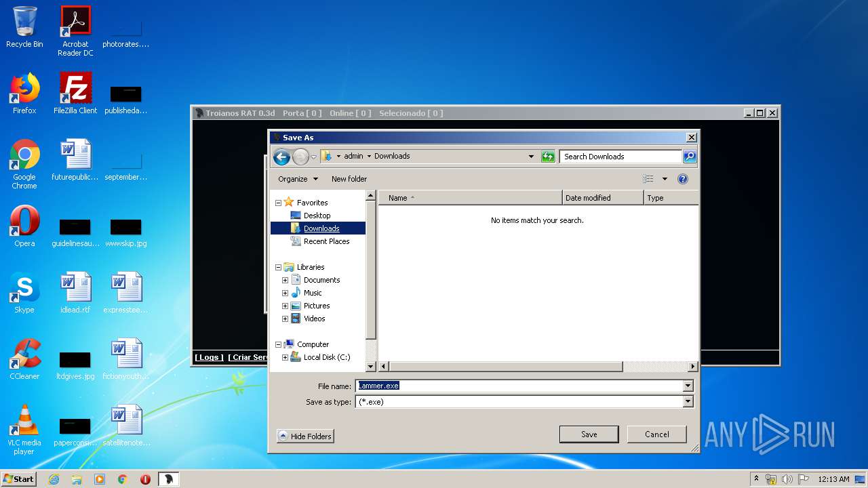Screen dimensions: 868x488
Task: Expand the Music library node
Action: pos(285,293)
